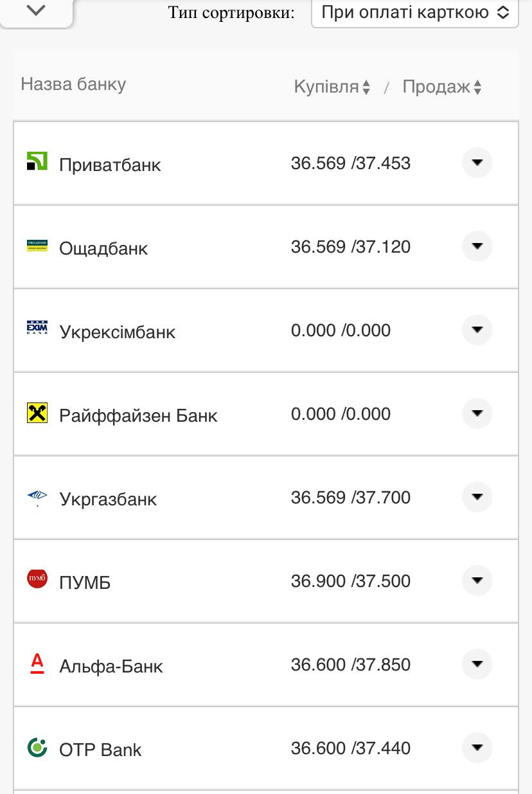Expand the Ощадбанк row details
The image size is (532, 794).
(477, 247)
